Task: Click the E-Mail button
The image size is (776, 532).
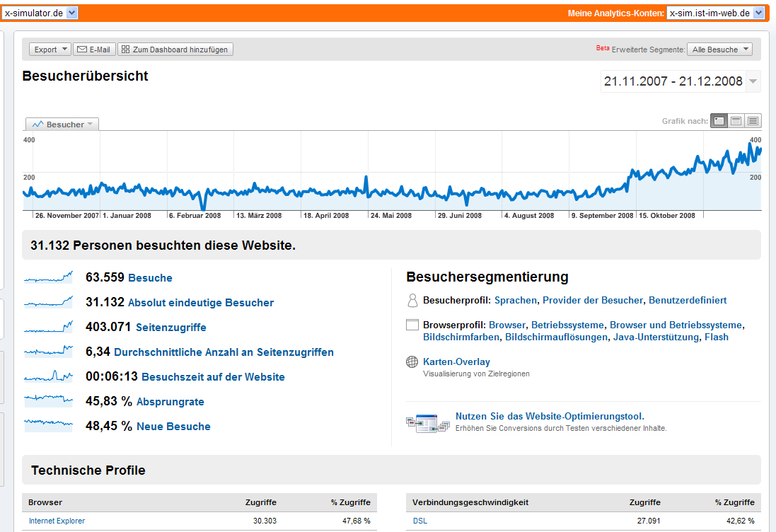Action: coord(95,50)
